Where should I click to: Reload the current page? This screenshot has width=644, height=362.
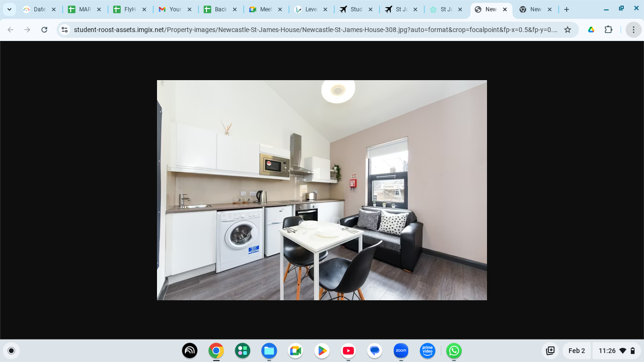pyautogui.click(x=44, y=30)
